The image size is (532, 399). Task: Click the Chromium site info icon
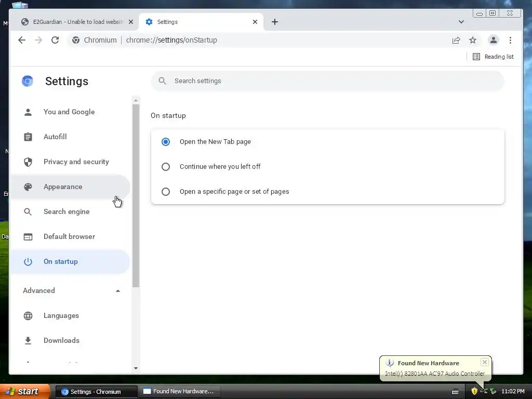(x=76, y=40)
